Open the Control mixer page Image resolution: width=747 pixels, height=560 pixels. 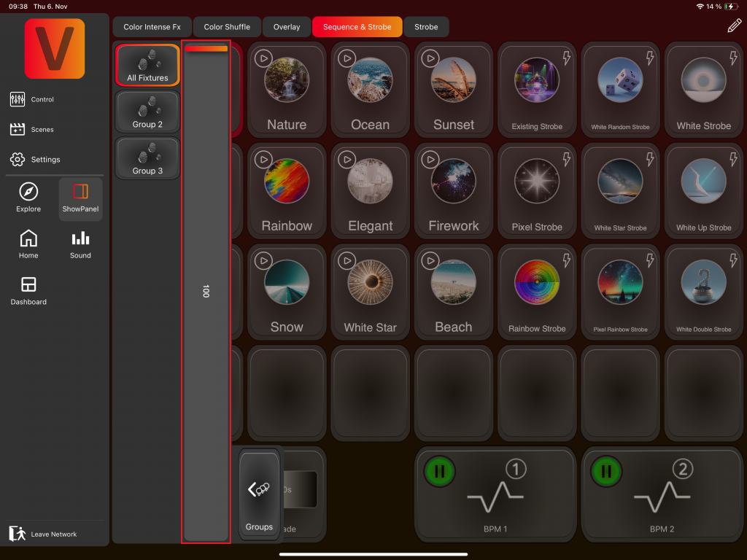point(33,99)
